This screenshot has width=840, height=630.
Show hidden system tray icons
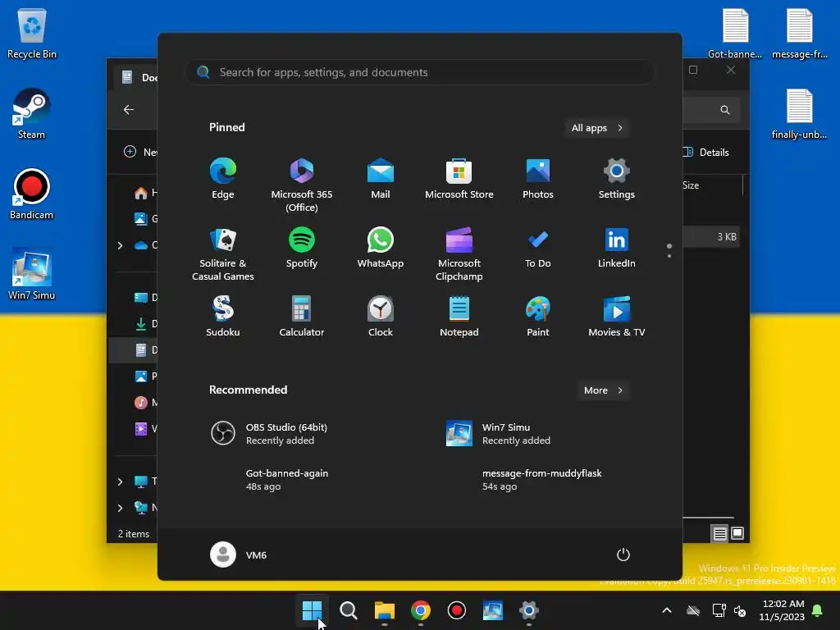pos(667,610)
